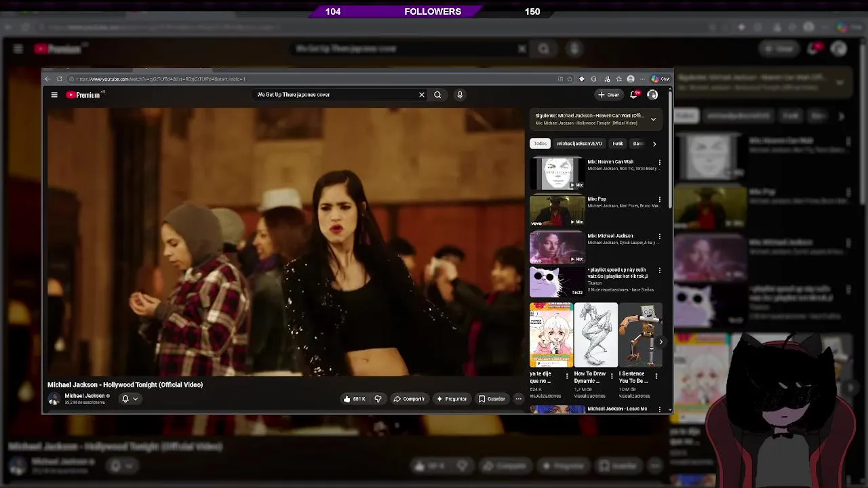Image resolution: width=868 pixels, height=488 pixels.
Task: Expand the queue chevron in the background window
Action: (x=840, y=83)
